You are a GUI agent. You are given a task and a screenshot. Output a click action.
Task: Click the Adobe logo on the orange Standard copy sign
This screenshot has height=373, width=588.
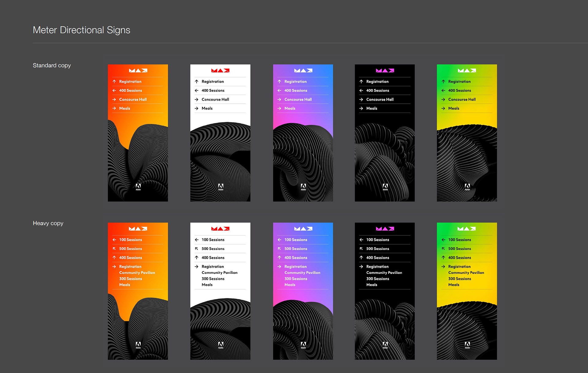[x=138, y=187]
